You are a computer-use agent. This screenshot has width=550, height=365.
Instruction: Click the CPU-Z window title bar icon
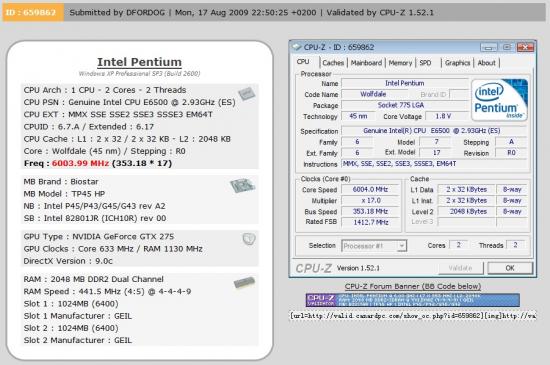pyautogui.click(x=297, y=47)
